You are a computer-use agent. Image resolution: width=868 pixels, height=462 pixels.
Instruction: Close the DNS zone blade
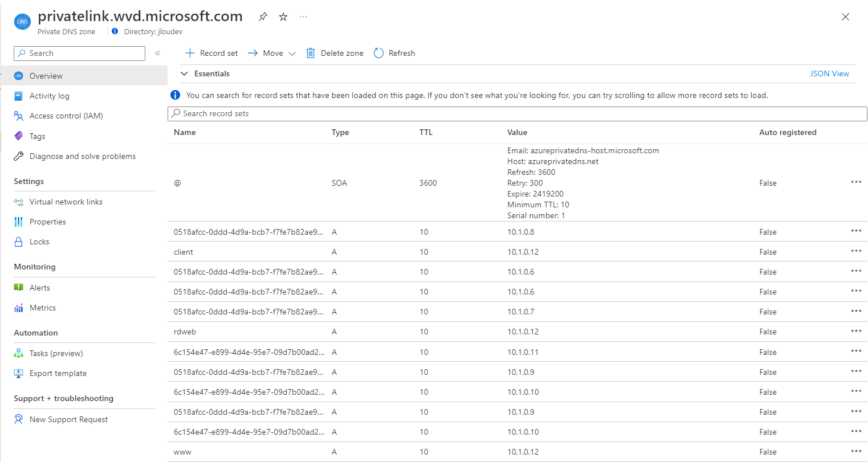845,17
